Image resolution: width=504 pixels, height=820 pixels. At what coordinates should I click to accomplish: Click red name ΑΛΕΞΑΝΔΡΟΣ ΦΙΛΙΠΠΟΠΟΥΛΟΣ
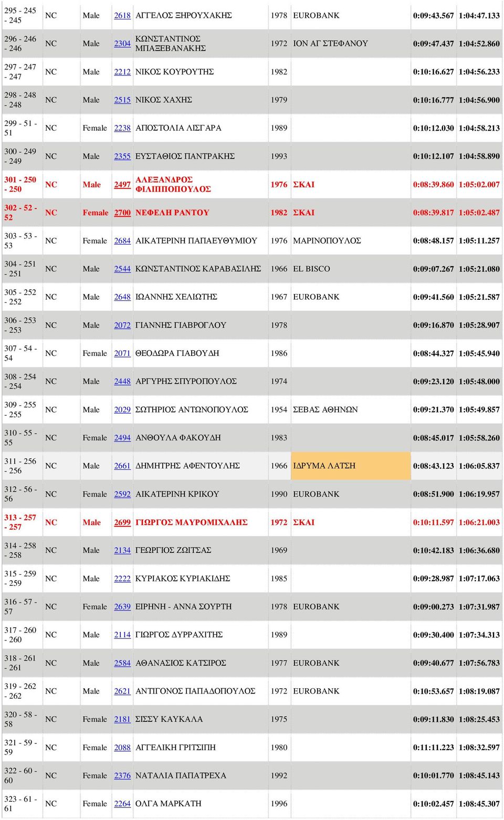pyautogui.click(x=173, y=185)
